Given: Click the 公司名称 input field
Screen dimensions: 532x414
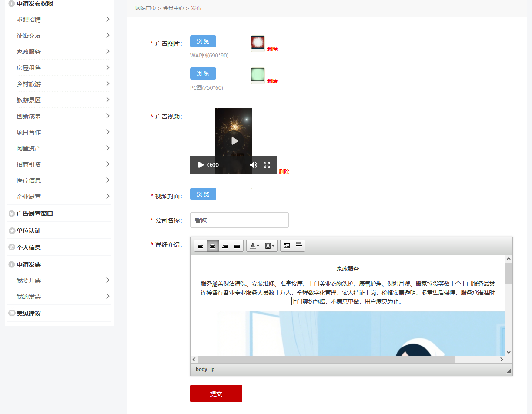Looking at the screenshot, I should click(239, 220).
